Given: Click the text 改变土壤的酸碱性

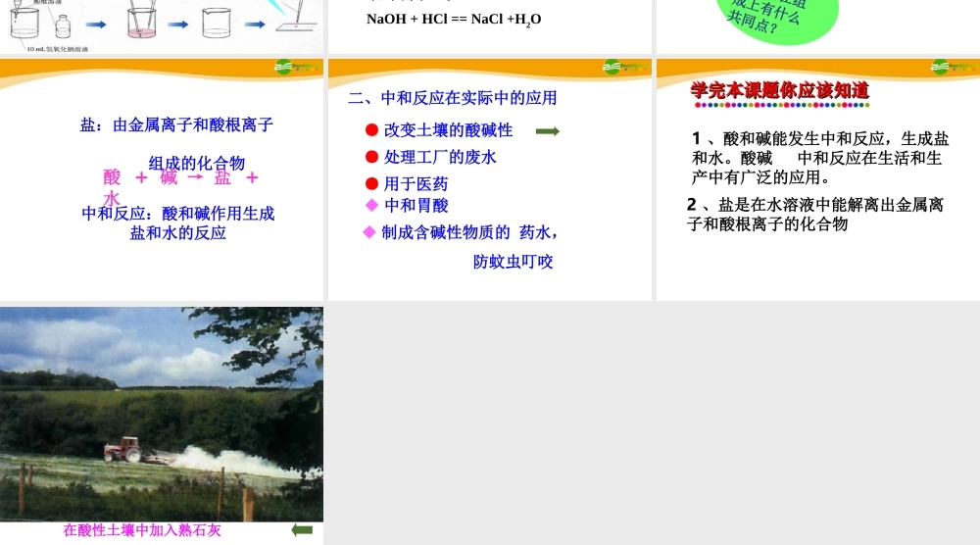Looking at the screenshot, I should tap(448, 130).
